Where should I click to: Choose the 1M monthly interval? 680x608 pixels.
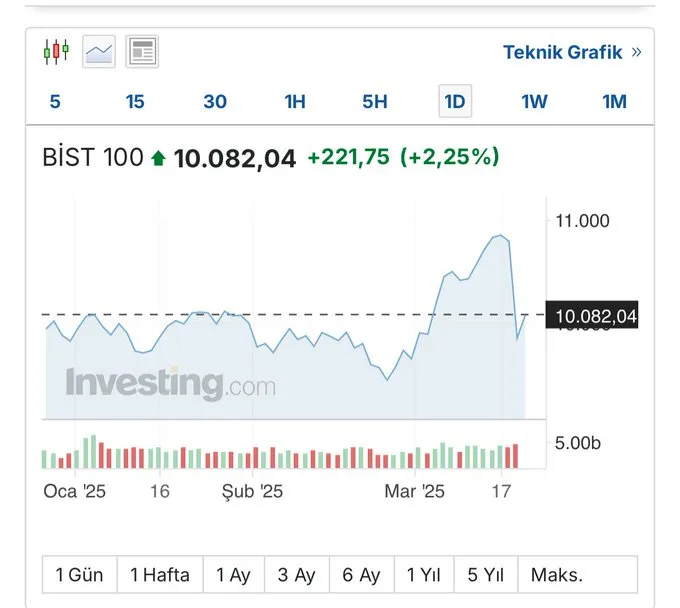pyautogui.click(x=614, y=101)
